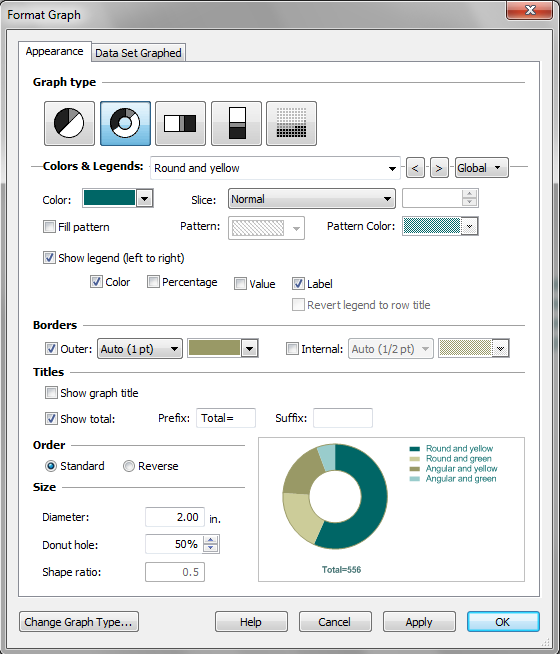This screenshot has width=560, height=654.
Task: Click the Prefix field containing Total=
Action: click(x=226, y=418)
